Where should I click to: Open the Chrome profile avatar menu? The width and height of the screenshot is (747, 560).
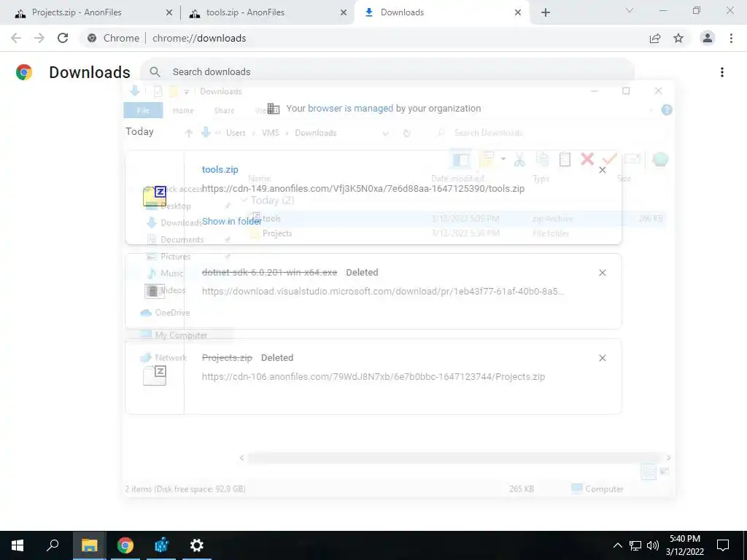(708, 38)
